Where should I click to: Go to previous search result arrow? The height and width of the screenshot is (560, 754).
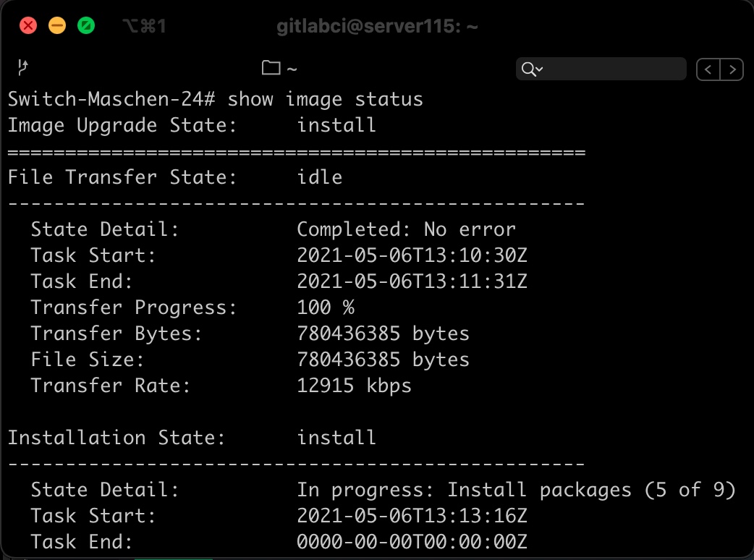pos(708,69)
